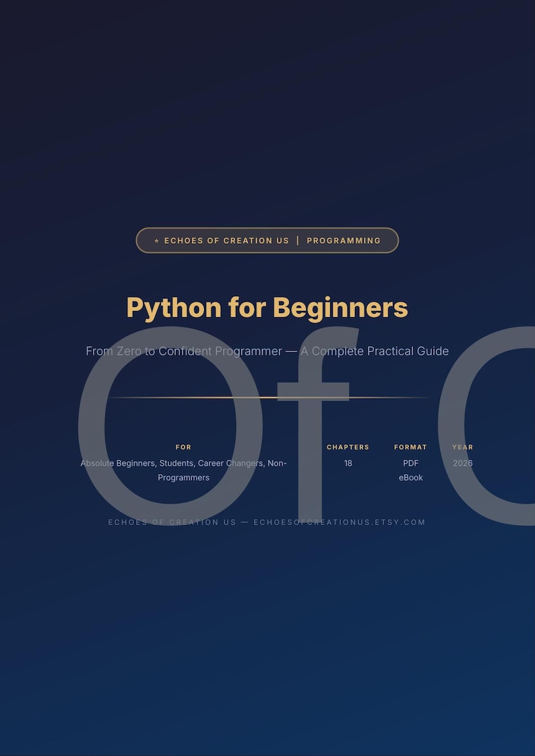This screenshot has height=756, width=535.
Task: Select the From Zero to Confident Programmer subtitle
Action: point(267,351)
